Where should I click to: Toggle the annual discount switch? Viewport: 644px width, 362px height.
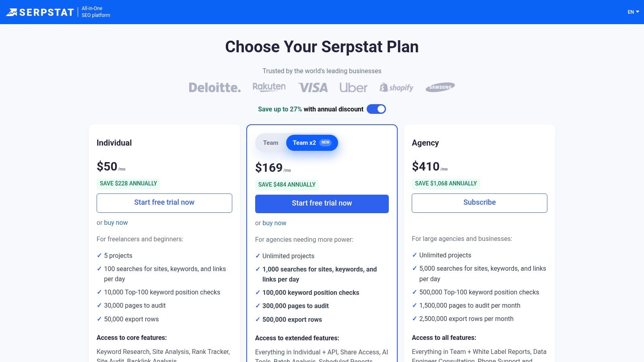point(376,109)
